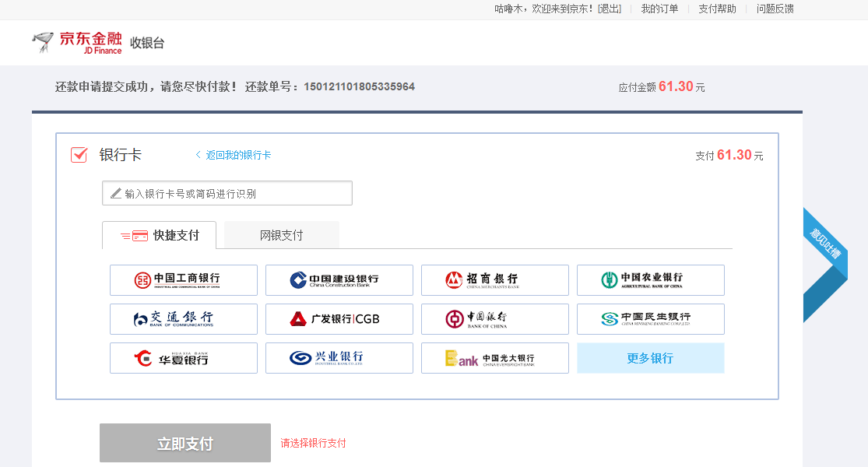Select China Merchants Bank 招商银行 logo
Viewport: 868px width, 467px height.
click(x=494, y=280)
